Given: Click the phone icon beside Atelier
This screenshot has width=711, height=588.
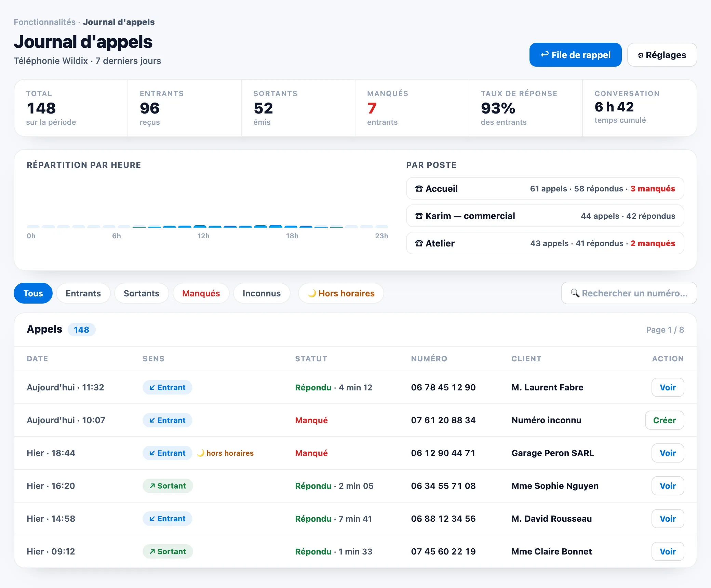Looking at the screenshot, I should 419,243.
